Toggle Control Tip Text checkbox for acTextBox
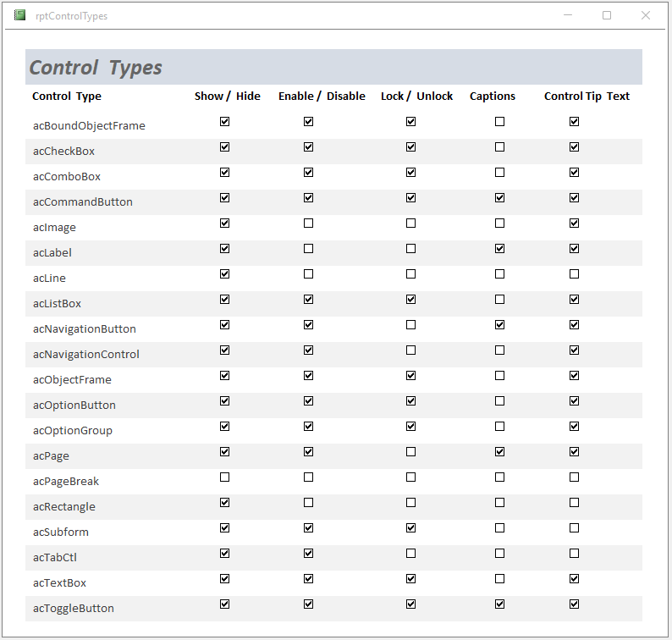The width and height of the screenshot is (672, 640). [574, 578]
